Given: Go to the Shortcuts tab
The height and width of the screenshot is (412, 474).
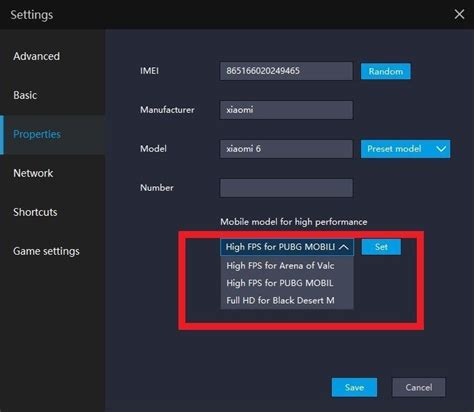Looking at the screenshot, I should tap(35, 212).
